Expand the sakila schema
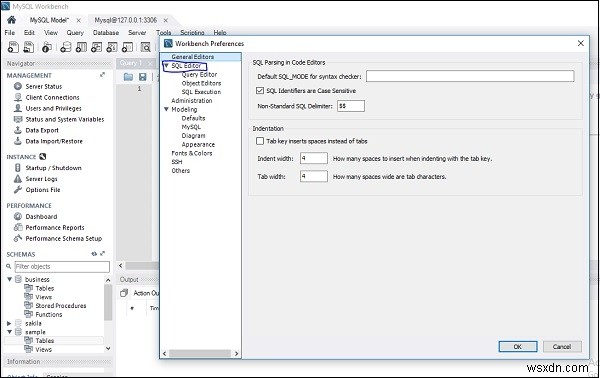 pos(10,323)
